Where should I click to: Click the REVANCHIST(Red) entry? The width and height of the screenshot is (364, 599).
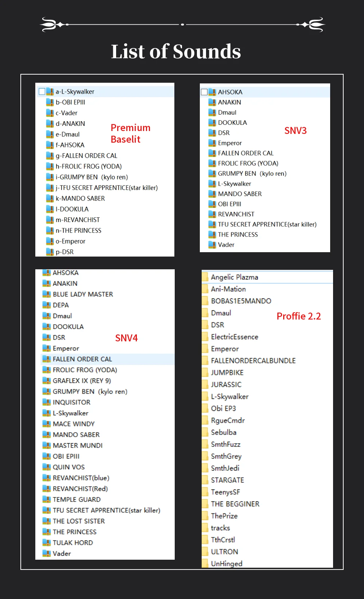80,489
